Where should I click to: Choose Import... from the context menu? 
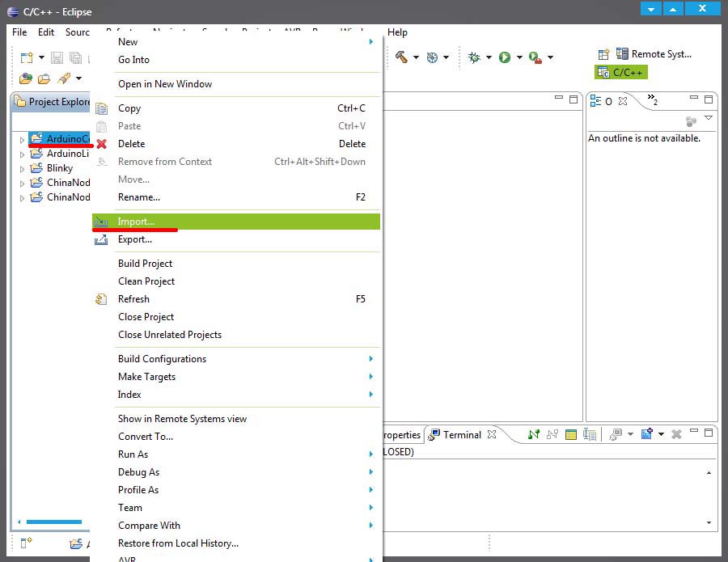236,222
